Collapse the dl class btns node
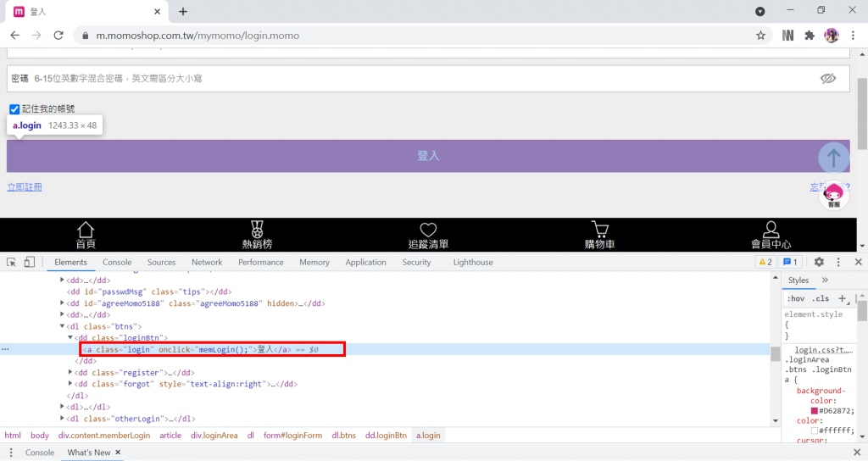Viewport: 868px width, 461px height. coord(62,326)
